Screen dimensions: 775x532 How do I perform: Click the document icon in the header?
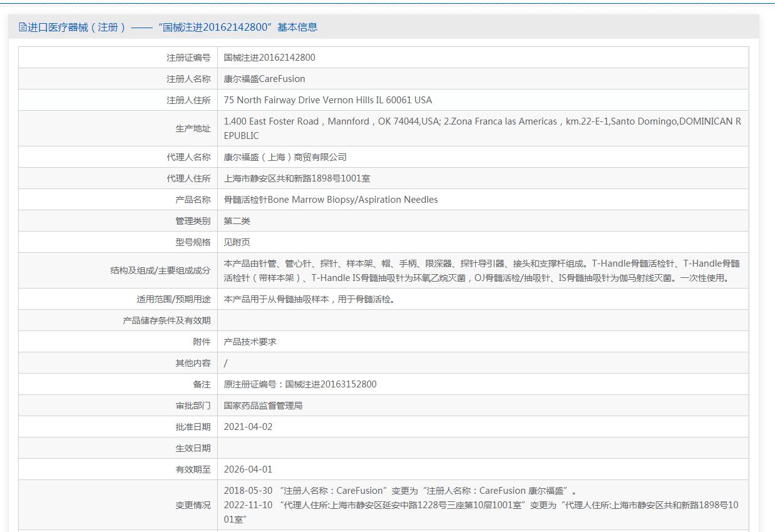pos(23,27)
